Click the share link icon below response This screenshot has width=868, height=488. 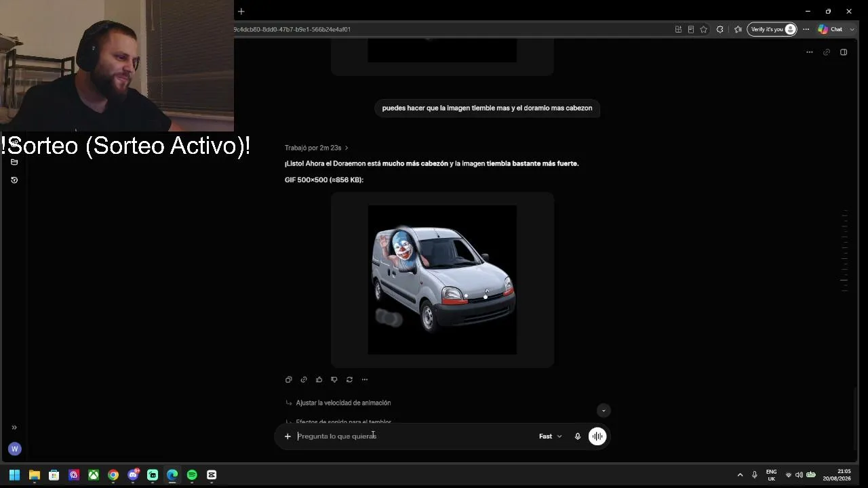click(304, 380)
